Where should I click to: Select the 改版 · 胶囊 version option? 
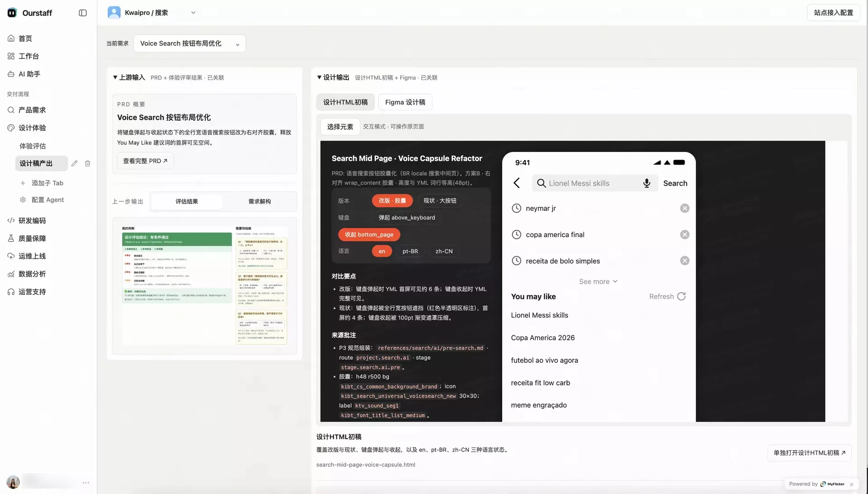pos(392,200)
